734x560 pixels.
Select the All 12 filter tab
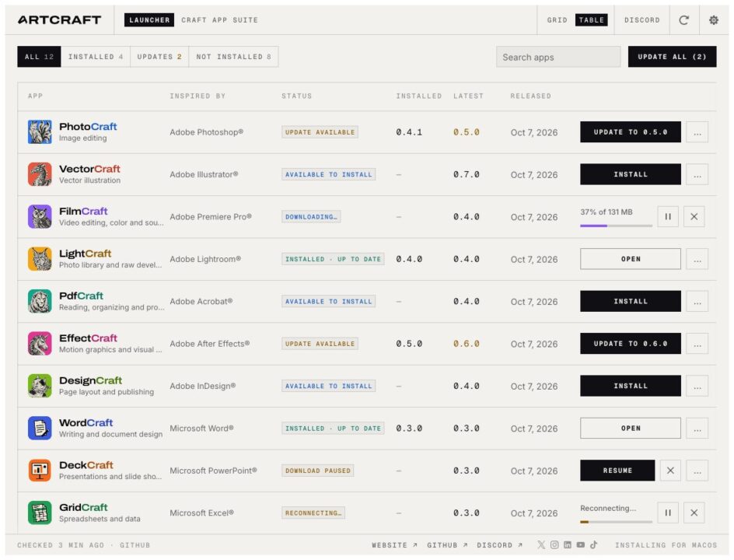coord(40,57)
